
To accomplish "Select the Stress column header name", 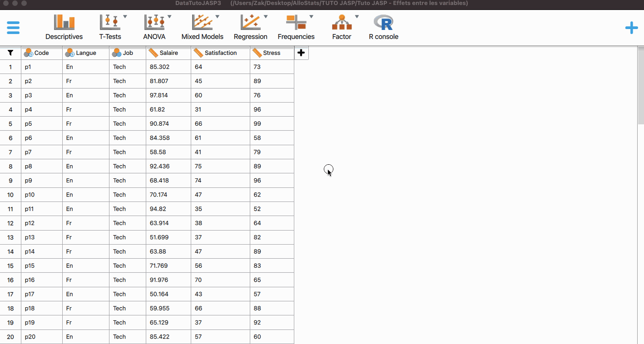I will tap(272, 53).
